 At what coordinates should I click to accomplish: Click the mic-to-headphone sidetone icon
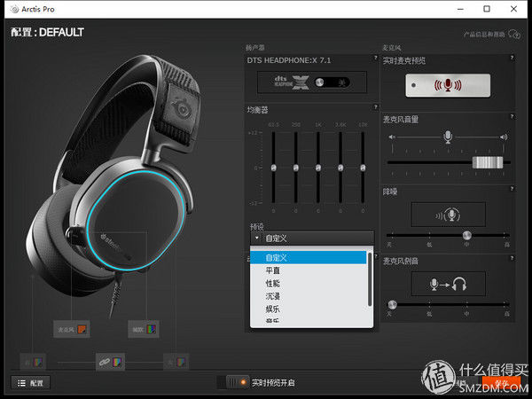click(448, 284)
